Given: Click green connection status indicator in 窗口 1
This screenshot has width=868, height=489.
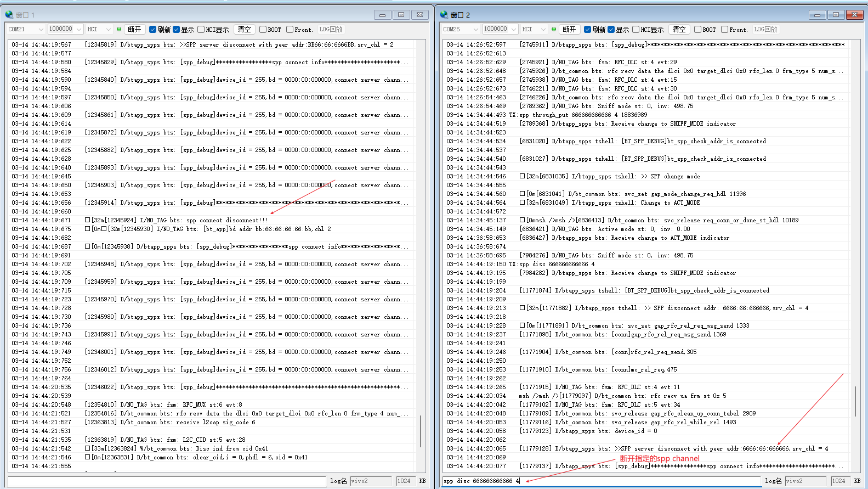Looking at the screenshot, I should tap(119, 29).
